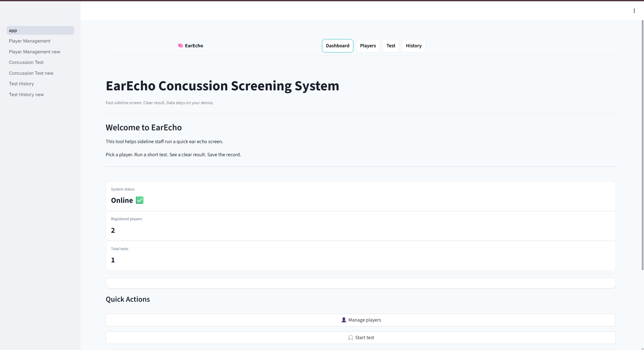Go to the Test tab
Image resolution: width=644 pixels, height=350 pixels.
pyautogui.click(x=391, y=46)
